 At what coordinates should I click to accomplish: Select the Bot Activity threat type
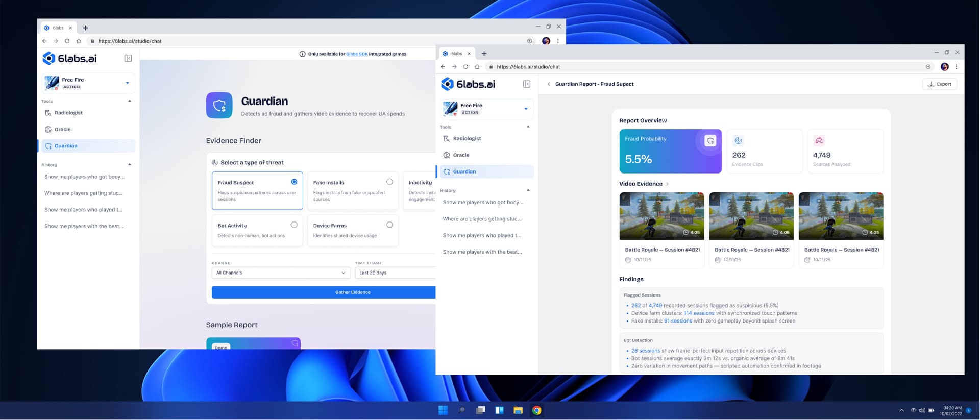[x=257, y=231]
